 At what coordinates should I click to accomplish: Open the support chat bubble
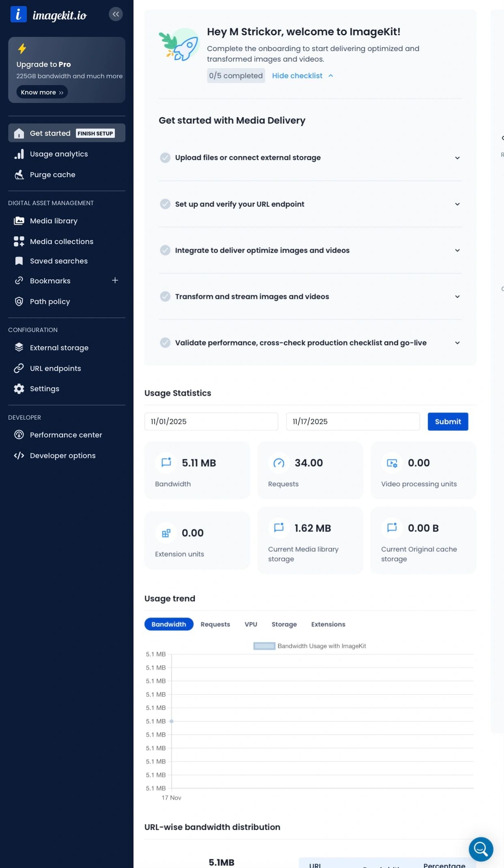coord(481,849)
